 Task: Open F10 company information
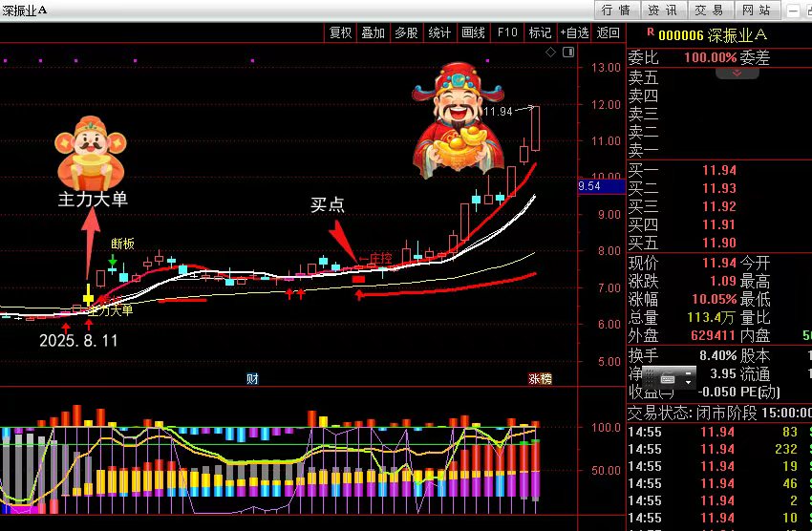click(x=507, y=32)
